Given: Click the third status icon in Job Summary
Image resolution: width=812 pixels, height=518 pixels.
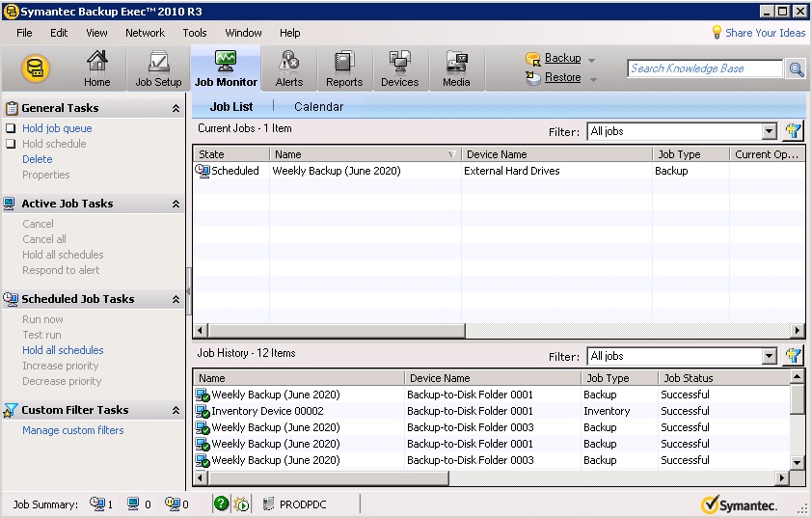Looking at the screenshot, I should [173, 504].
